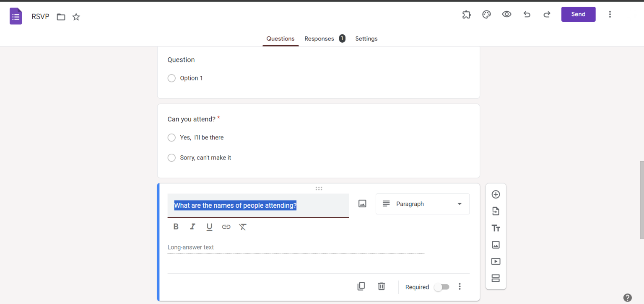Click the Send button
The image size is (644, 304).
pyautogui.click(x=578, y=14)
